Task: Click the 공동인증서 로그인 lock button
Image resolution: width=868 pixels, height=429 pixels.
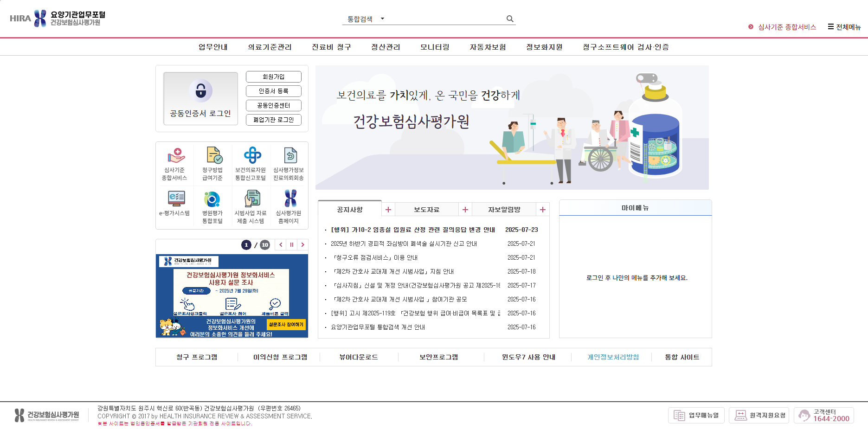Action: 200,98
